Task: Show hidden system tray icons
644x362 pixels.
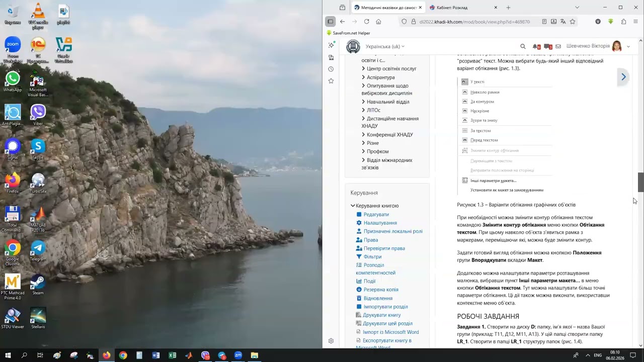Action: point(587,355)
